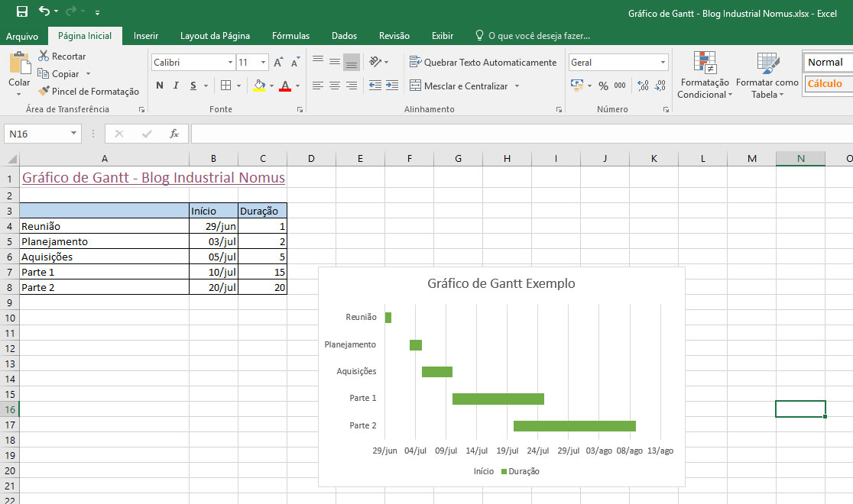Open the Fórmulas ribbon tab
This screenshot has width=853, height=504.
(x=290, y=35)
